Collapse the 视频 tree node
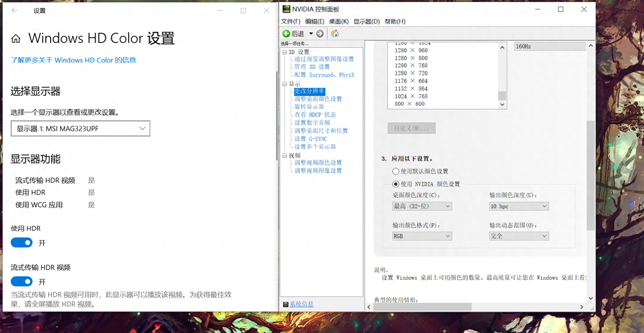Viewport: 644px width, 333px height. click(x=285, y=156)
